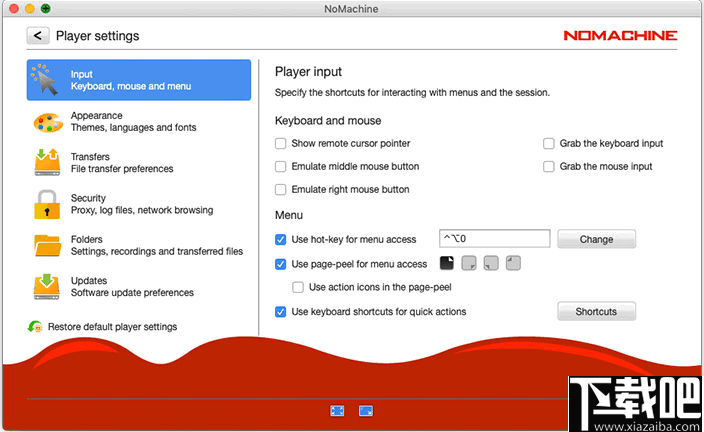The width and height of the screenshot is (704, 432).
Task: Uncheck Use page-peel for menu access
Action: point(281,264)
